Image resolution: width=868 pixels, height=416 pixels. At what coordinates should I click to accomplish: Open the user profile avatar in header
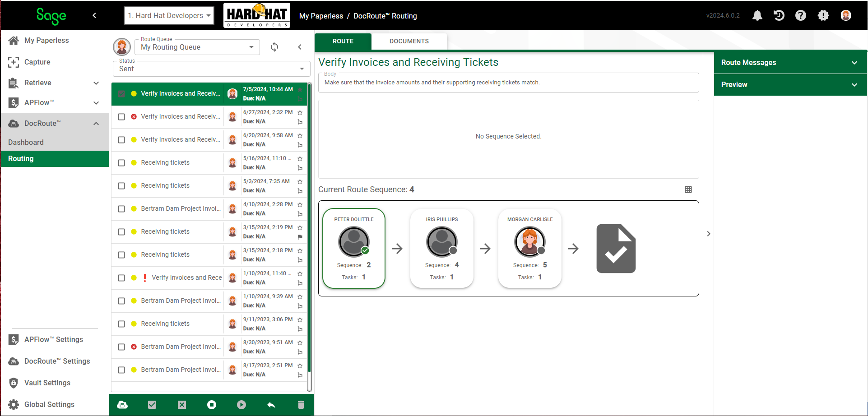pyautogui.click(x=846, y=16)
